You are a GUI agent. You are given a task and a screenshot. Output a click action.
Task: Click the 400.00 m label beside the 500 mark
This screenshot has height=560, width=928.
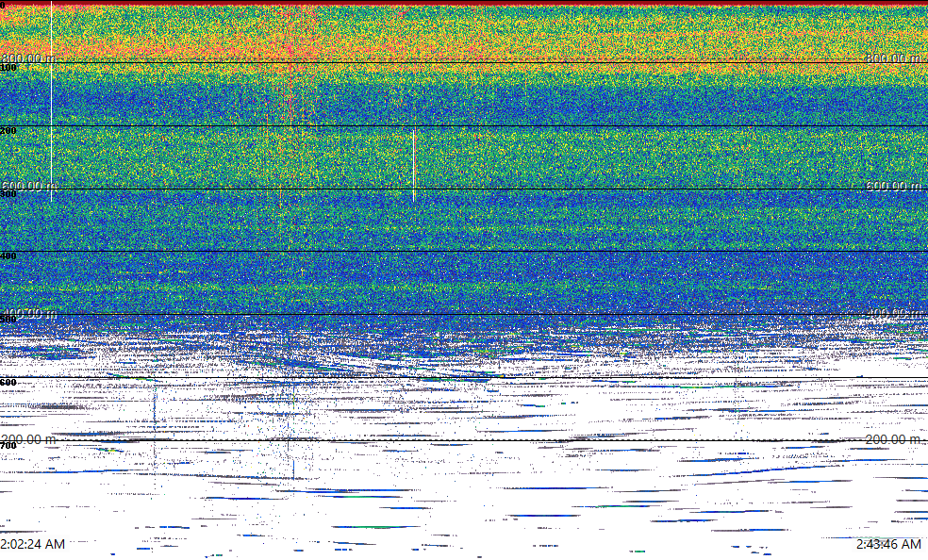29,313
